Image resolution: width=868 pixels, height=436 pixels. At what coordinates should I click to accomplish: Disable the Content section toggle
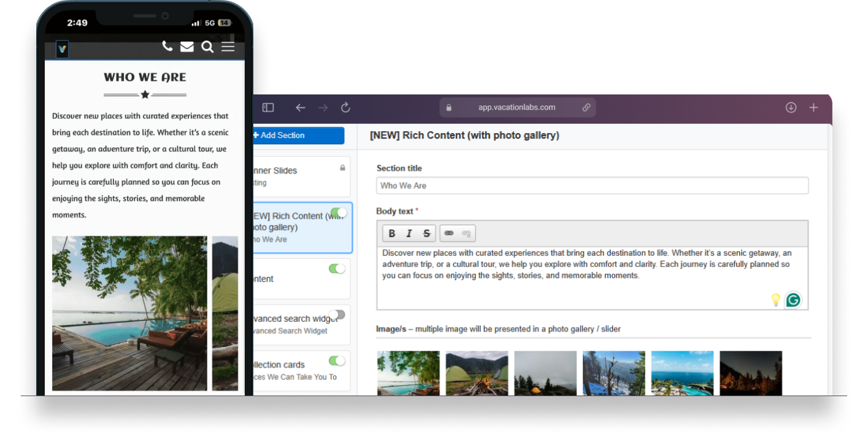337,269
